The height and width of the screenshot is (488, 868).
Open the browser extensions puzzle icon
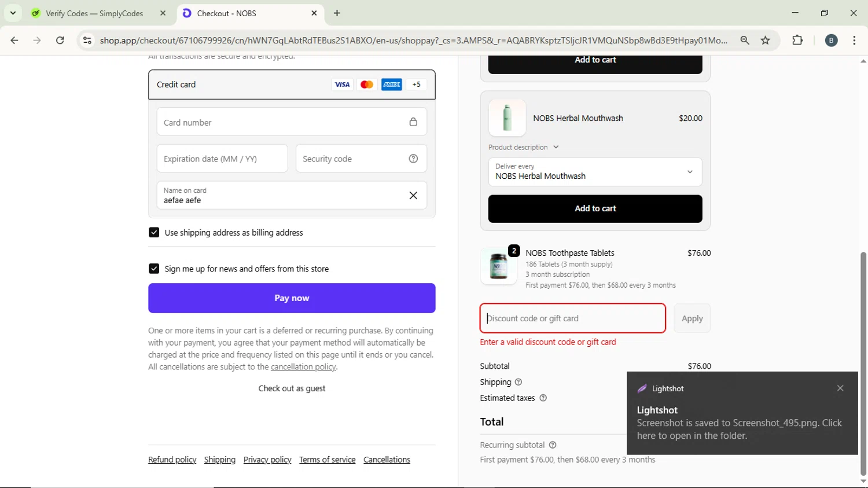point(797,40)
